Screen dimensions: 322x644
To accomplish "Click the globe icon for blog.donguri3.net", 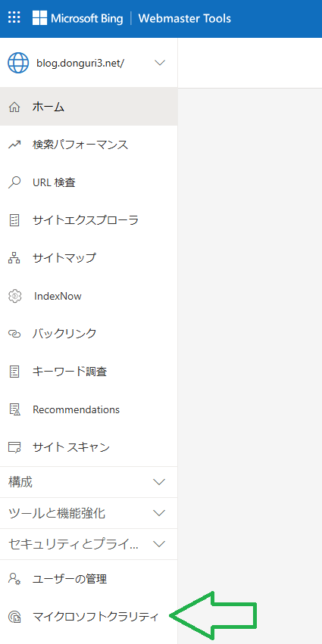I will [18, 63].
